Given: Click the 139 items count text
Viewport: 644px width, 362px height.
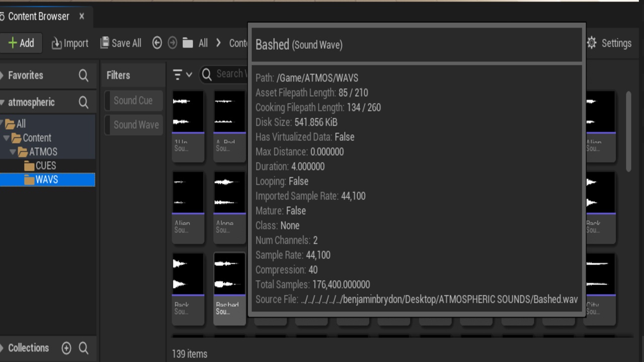Looking at the screenshot, I should (190, 354).
